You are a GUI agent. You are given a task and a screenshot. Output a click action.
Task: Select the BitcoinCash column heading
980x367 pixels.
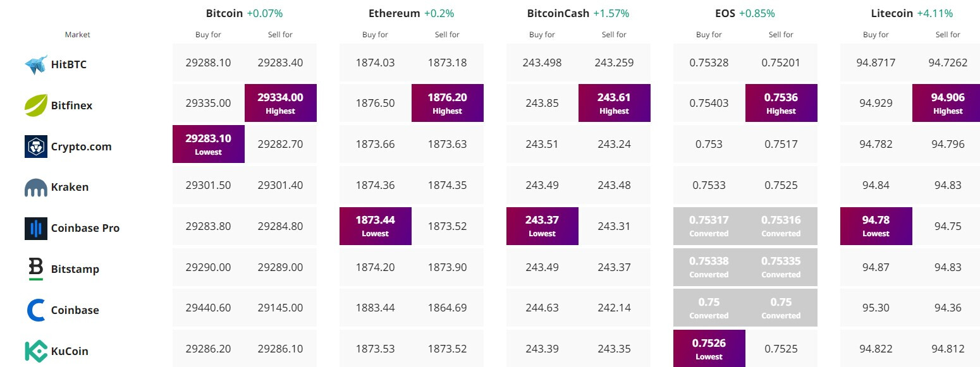tap(558, 13)
